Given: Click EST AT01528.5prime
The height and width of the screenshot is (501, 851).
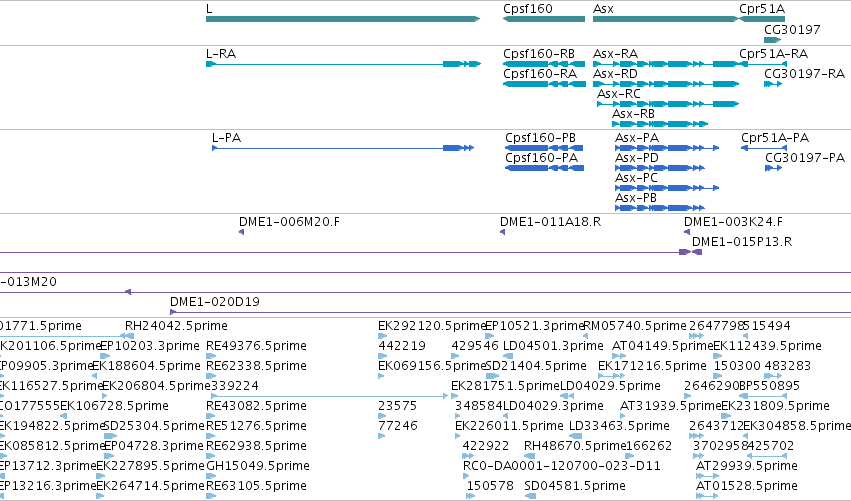Looking at the screenshot, I should pos(747,486).
